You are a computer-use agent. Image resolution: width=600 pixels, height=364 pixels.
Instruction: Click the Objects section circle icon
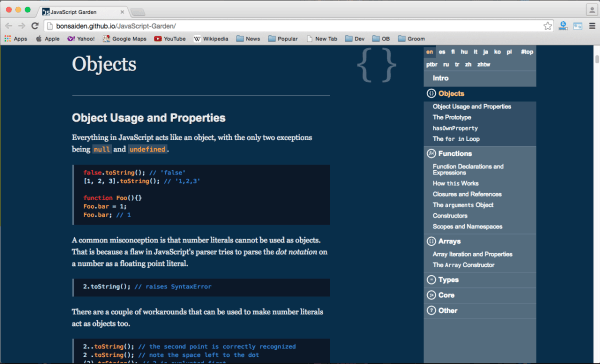(x=431, y=93)
